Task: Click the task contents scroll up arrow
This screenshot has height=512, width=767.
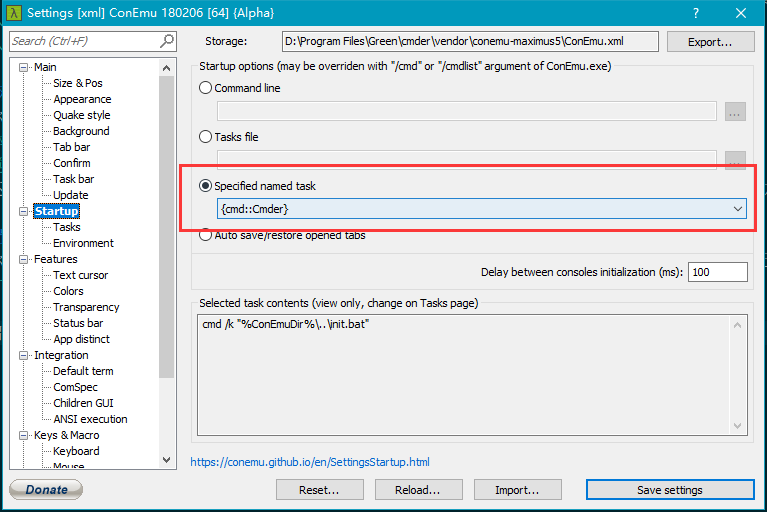Action: [737, 325]
